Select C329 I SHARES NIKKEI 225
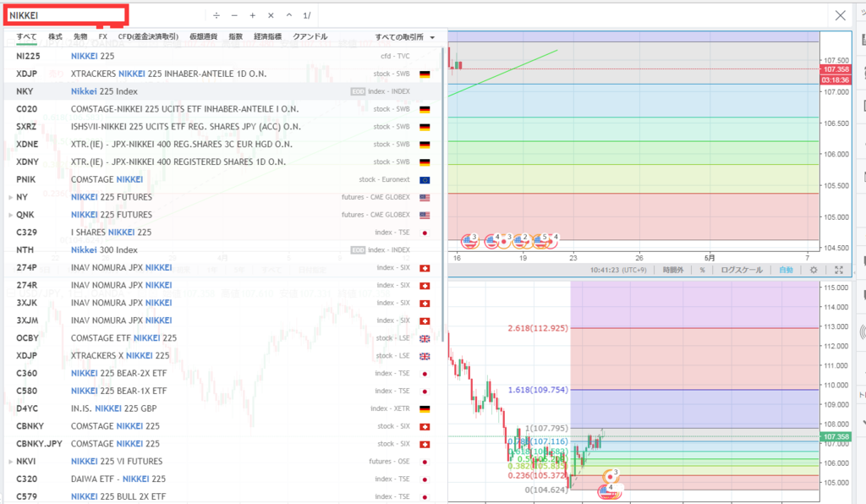866x504 pixels. click(222, 233)
